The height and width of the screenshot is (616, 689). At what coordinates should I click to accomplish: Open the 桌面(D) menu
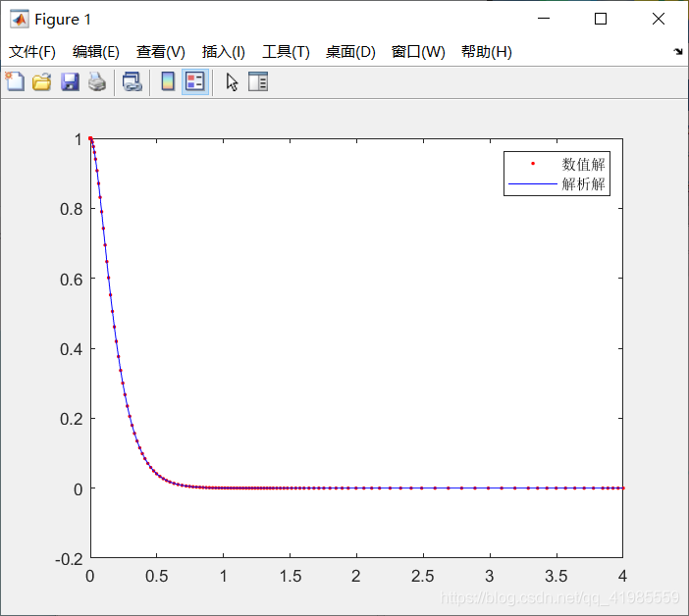[350, 52]
